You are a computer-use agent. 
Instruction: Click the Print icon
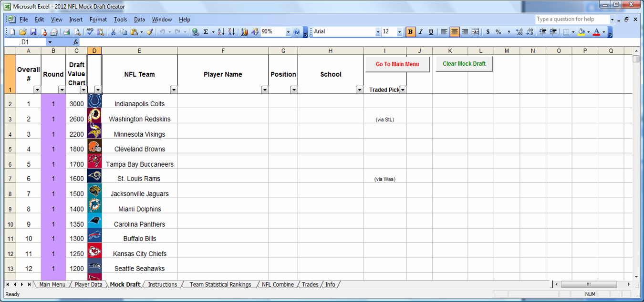66,32
